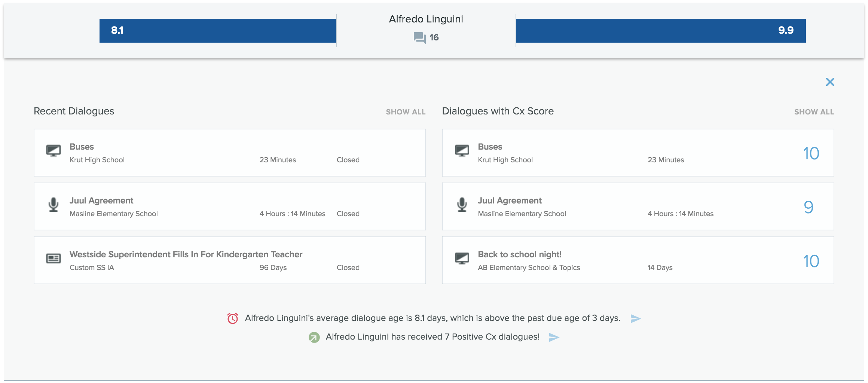This screenshot has height=383, width=868.
Task: Open arrow next to average dialogue age alert
Action: (x=635, y=319)
